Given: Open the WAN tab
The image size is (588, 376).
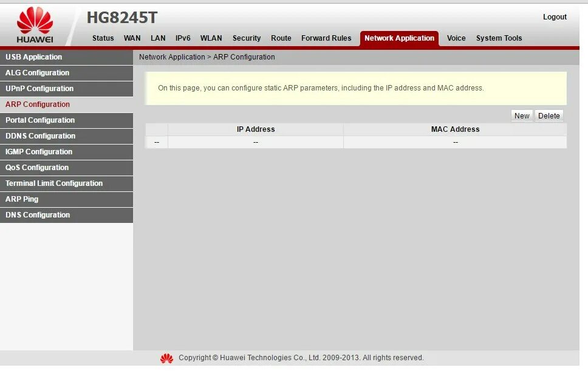Looking at the screenshot, I should click(132, 38).
